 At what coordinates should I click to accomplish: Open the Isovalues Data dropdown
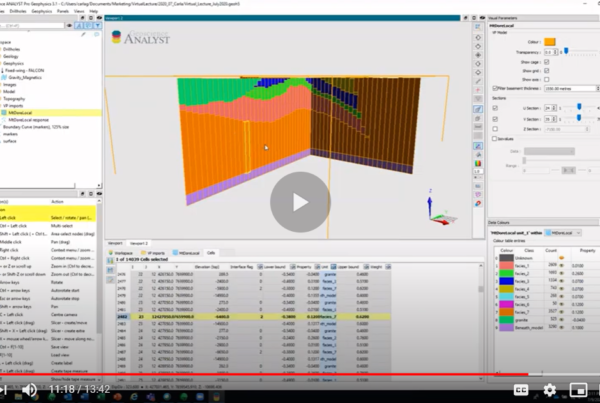(548, 152)
